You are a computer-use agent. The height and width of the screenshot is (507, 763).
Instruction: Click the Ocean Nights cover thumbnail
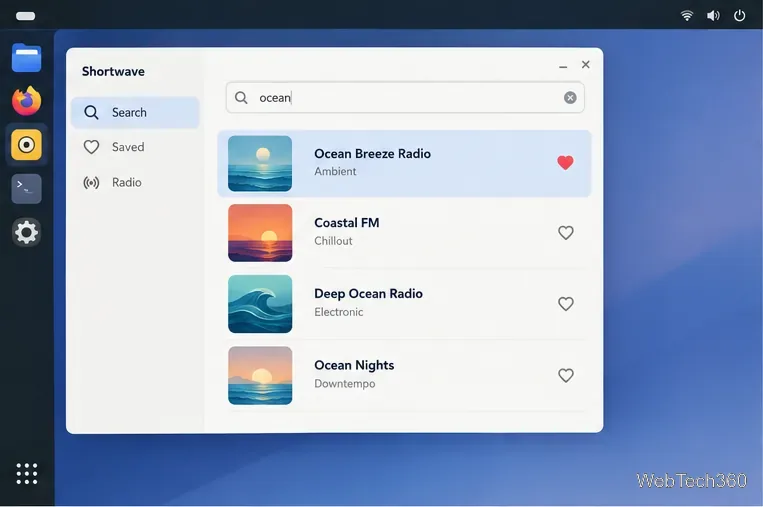(260, 376)
